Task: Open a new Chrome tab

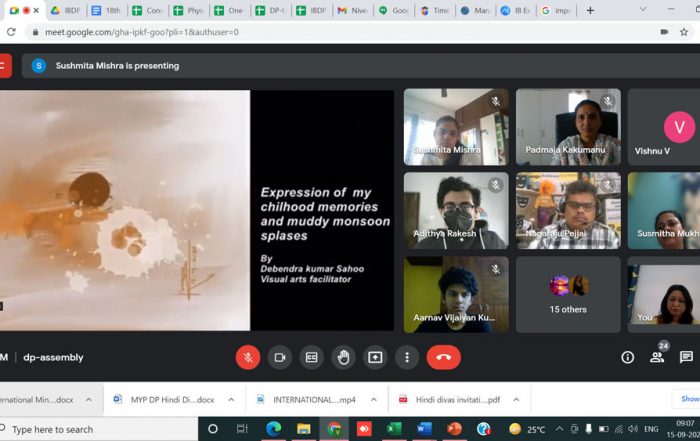Action: click(590, 10)
